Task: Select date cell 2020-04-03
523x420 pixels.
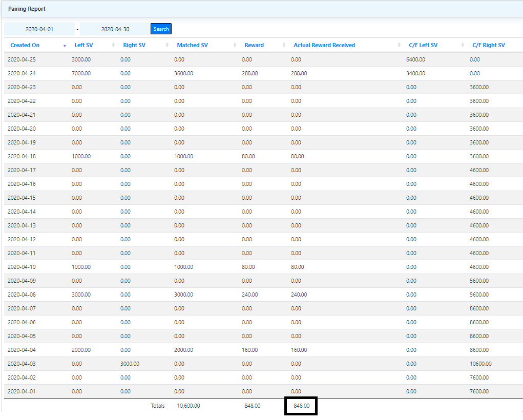Action: click(22, 364)
